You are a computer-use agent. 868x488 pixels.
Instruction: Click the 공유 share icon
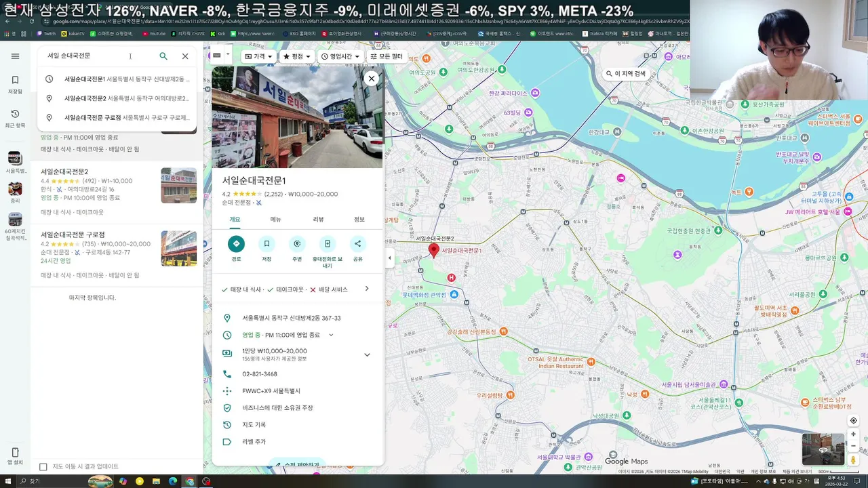[x=357, y=244]
